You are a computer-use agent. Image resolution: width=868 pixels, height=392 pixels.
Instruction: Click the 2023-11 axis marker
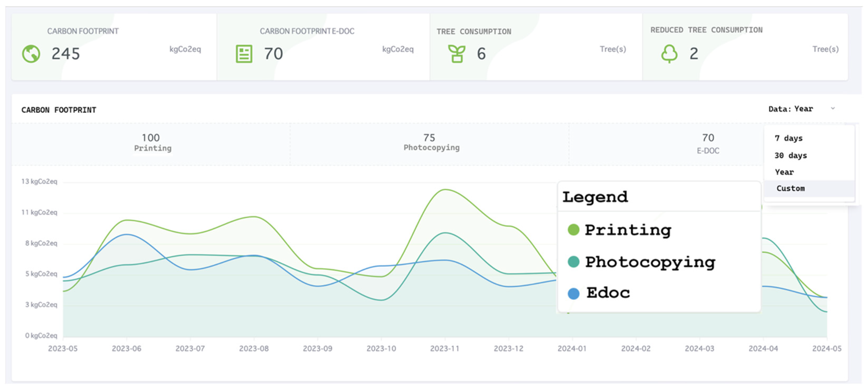tap(444, 348)
